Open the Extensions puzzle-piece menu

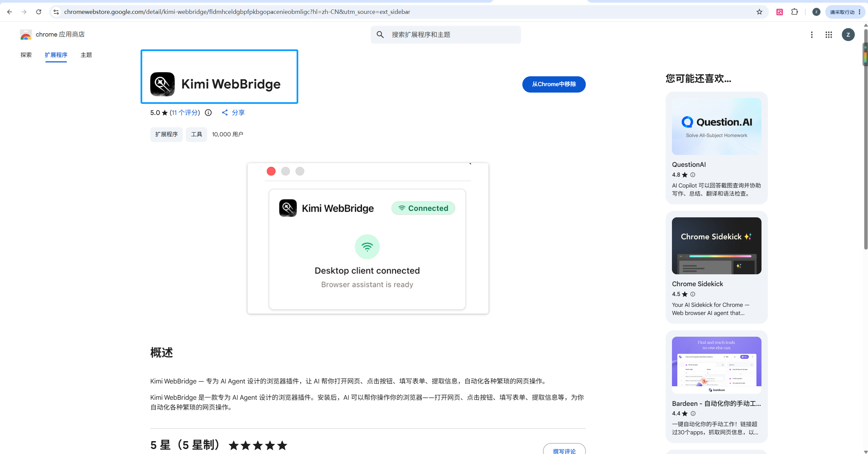tap(794, 12)
